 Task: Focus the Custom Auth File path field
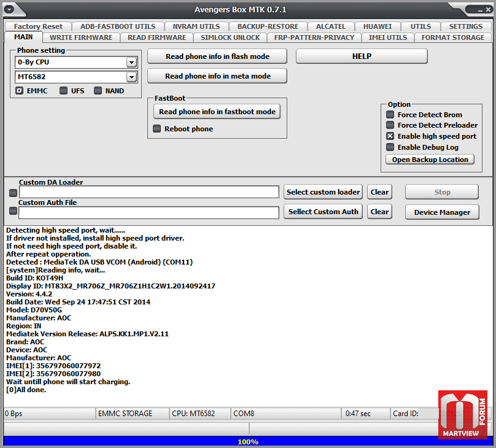pyautogui.click(x=149, y=212)
